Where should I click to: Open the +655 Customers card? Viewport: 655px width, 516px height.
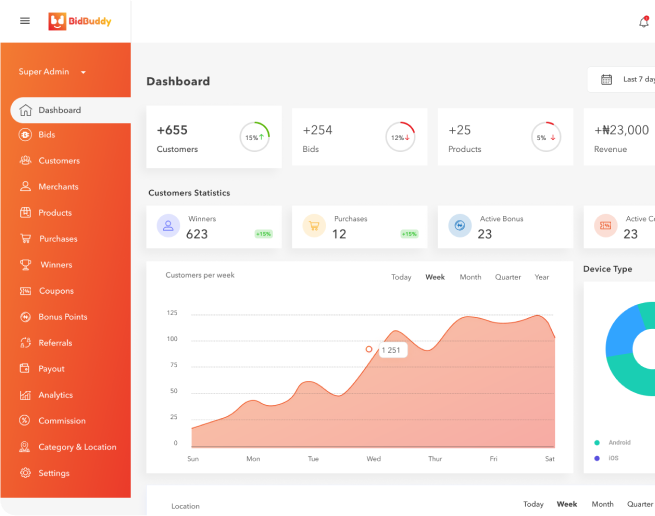coord(214,137)
